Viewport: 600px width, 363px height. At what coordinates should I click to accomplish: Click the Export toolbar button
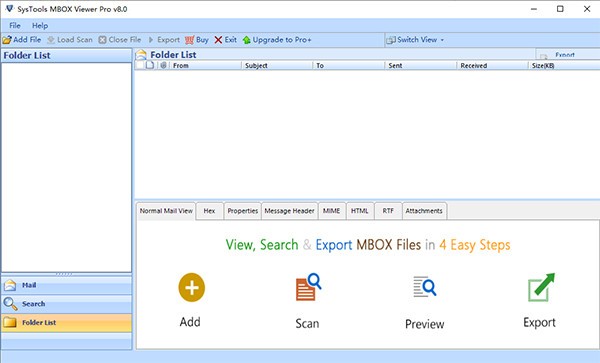pos(164,40)
